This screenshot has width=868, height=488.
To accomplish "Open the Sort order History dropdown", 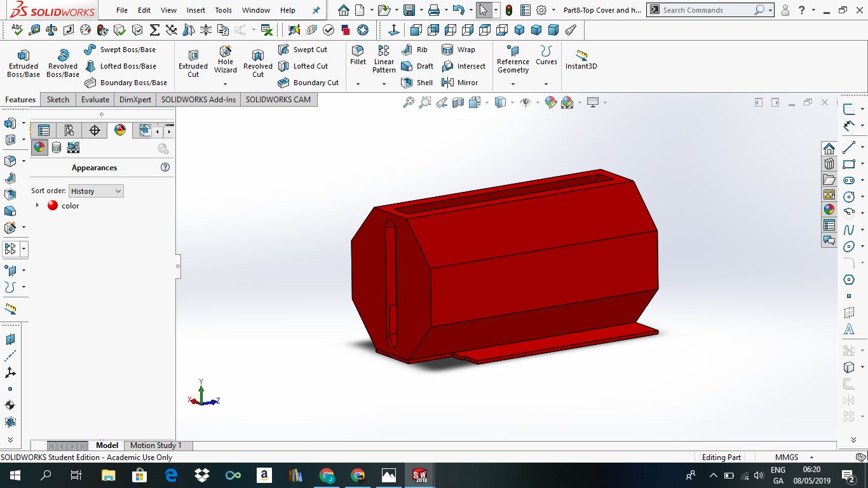I will (x=96, y=191).
